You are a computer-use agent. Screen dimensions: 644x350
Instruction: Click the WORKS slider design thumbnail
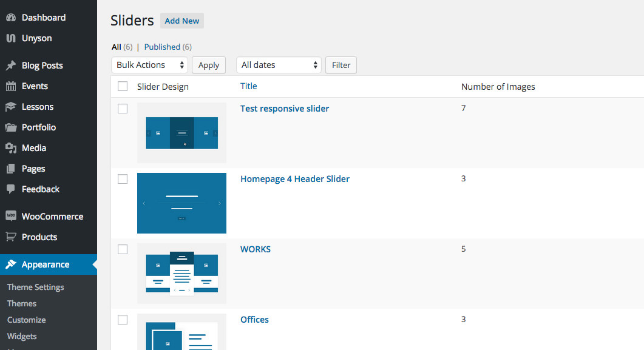tap(181, 274)
